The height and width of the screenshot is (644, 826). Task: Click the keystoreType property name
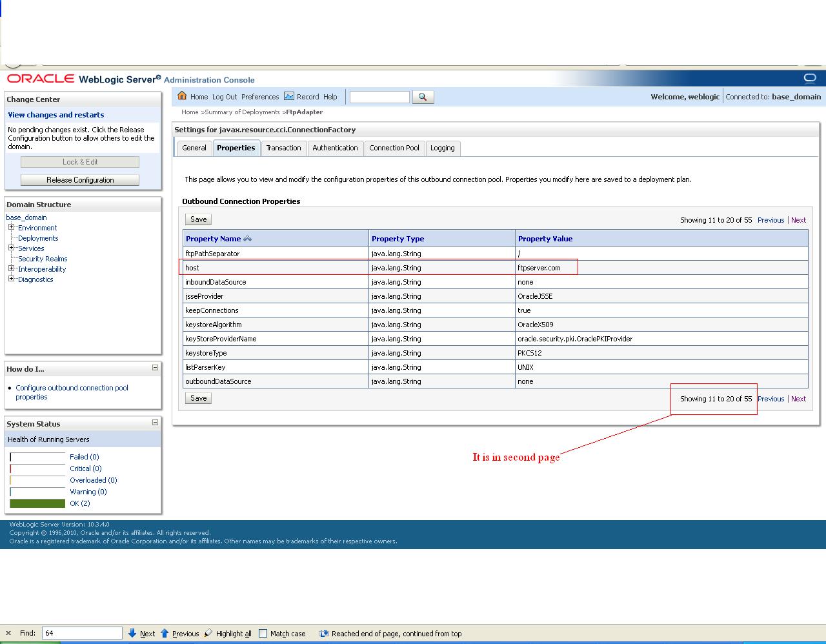tap(206, 353)
